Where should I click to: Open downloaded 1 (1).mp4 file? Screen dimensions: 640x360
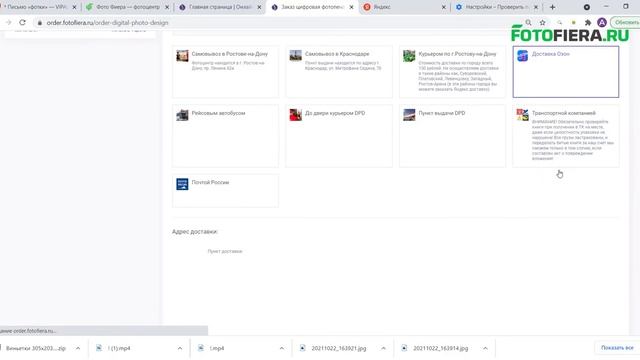tap(119, 348)
